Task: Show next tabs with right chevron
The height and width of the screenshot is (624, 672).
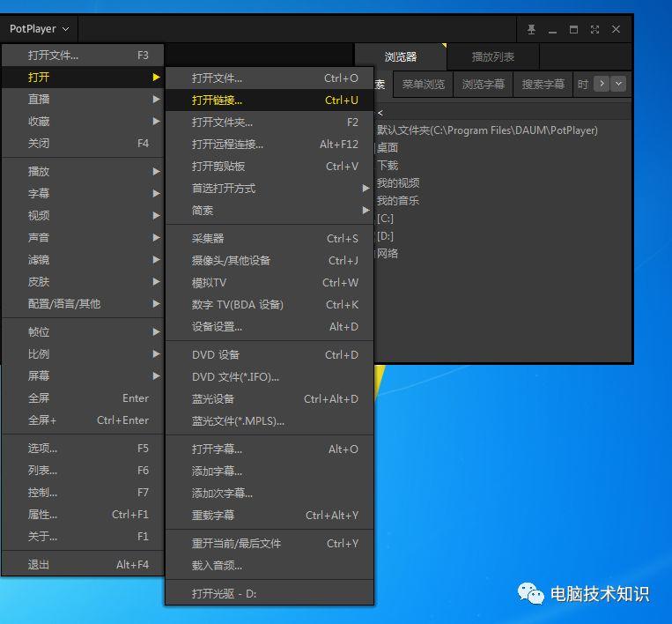Action: 602,84
